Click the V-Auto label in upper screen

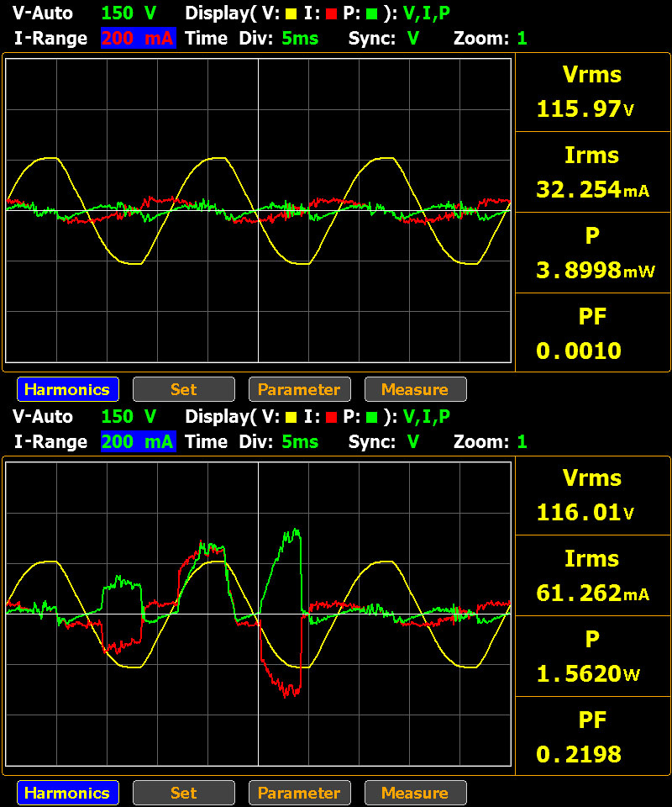pos(43,13)
